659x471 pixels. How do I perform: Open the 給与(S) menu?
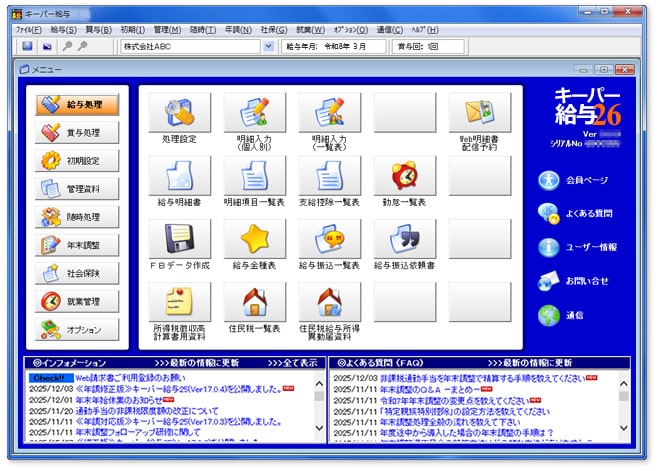[x=63, y=30]
